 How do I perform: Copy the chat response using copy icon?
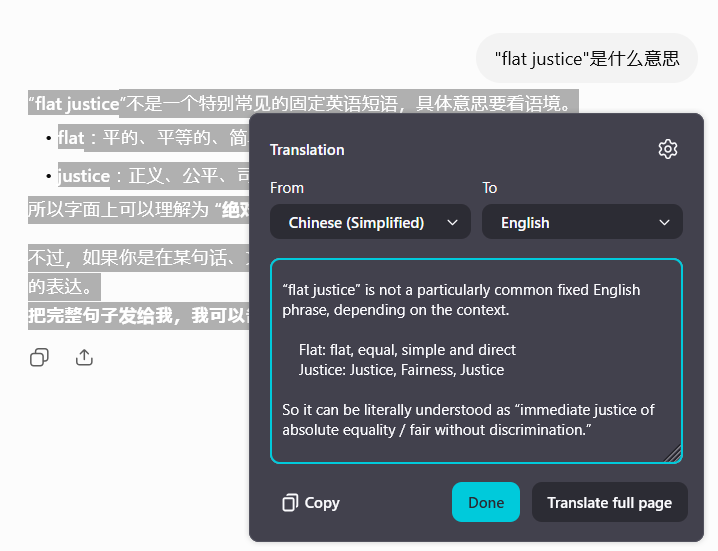pyautogui.click(x=39, y=357)
